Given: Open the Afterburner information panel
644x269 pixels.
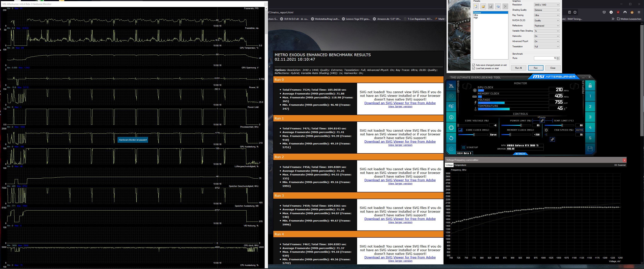Looking at the screenshot, I should (451, 117).
